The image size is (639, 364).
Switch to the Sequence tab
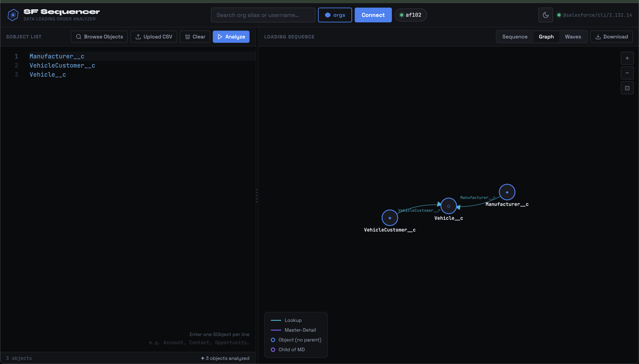point(515,37)
